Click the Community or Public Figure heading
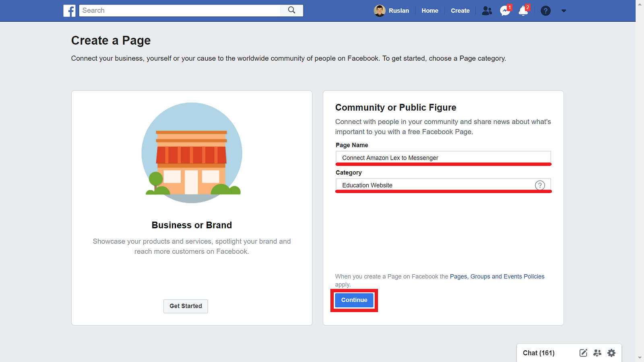The image size is (644, 362). (x=396, y=107)
